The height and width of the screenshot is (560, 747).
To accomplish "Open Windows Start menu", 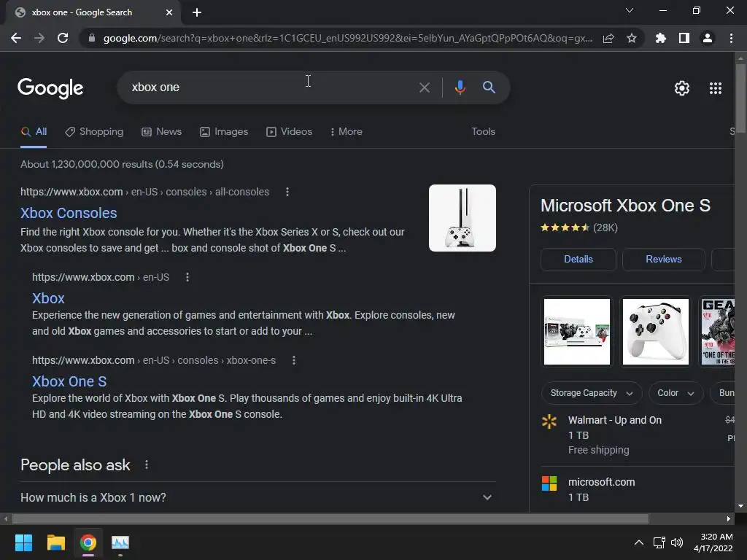I will (23, 542).
